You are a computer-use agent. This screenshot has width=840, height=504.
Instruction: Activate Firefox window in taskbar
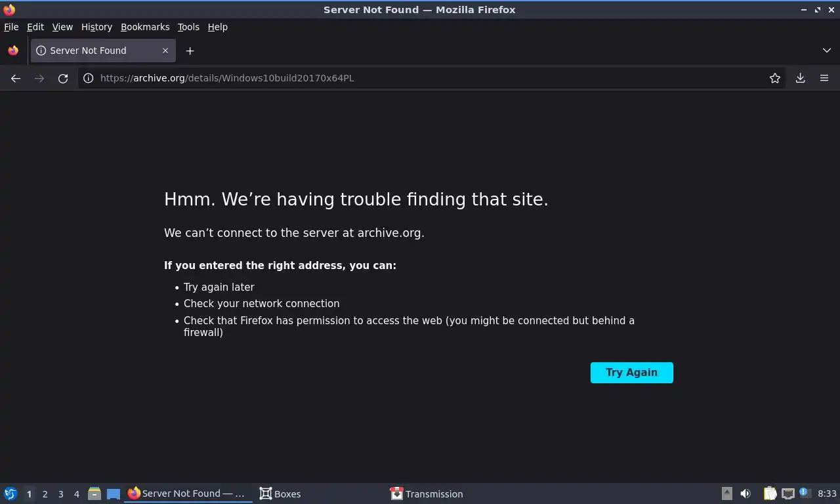point(188,493)
